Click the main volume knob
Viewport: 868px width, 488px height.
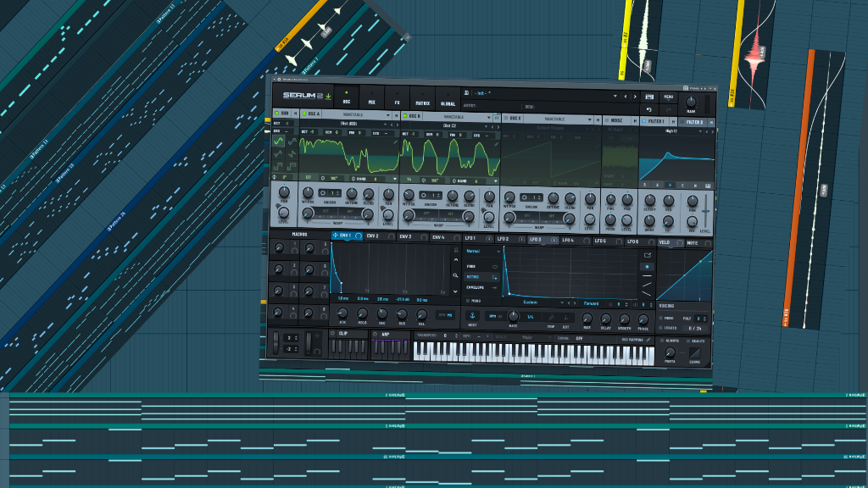(x=691, y=102)
